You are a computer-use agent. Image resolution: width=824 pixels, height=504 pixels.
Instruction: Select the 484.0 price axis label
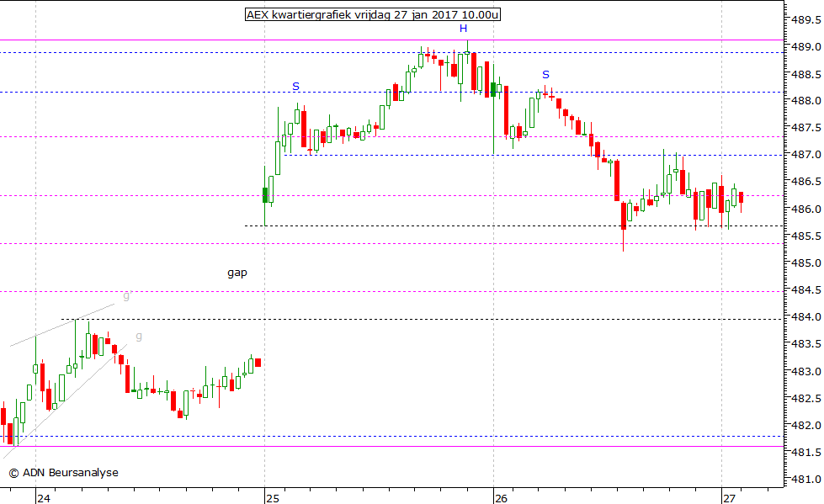805,317
